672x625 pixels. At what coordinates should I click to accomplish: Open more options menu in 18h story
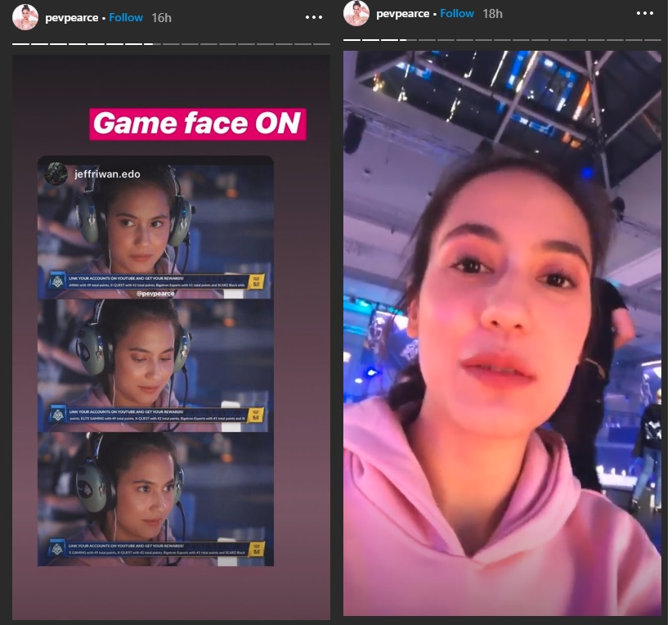click(644, 13)
